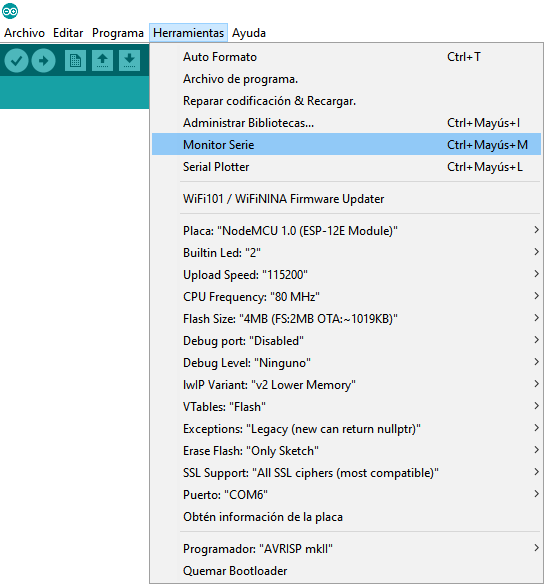Expand the Placa NodeMCU 1.0 submenu

(346, 231)
